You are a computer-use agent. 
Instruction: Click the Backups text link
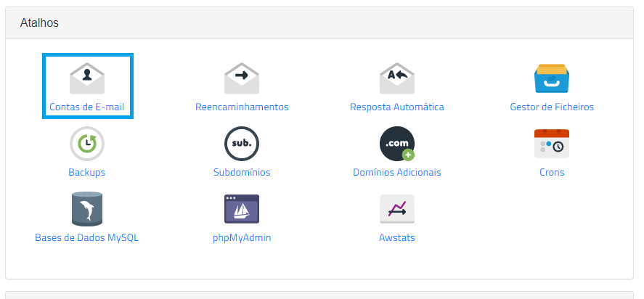click(x=86, y=172)
